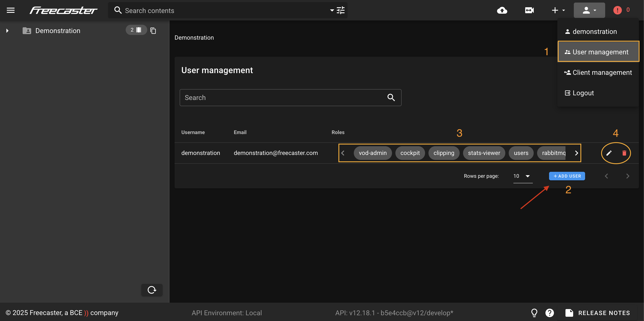Click the clipping role chip

click(x=444, y=153)
